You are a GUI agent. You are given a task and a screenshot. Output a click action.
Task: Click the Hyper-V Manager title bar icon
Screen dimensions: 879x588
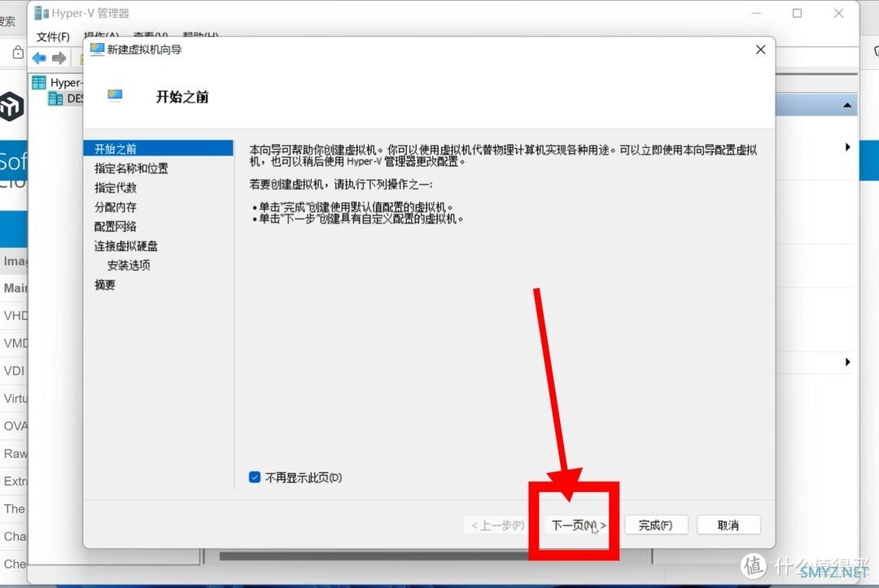click(x=41, y=13)
